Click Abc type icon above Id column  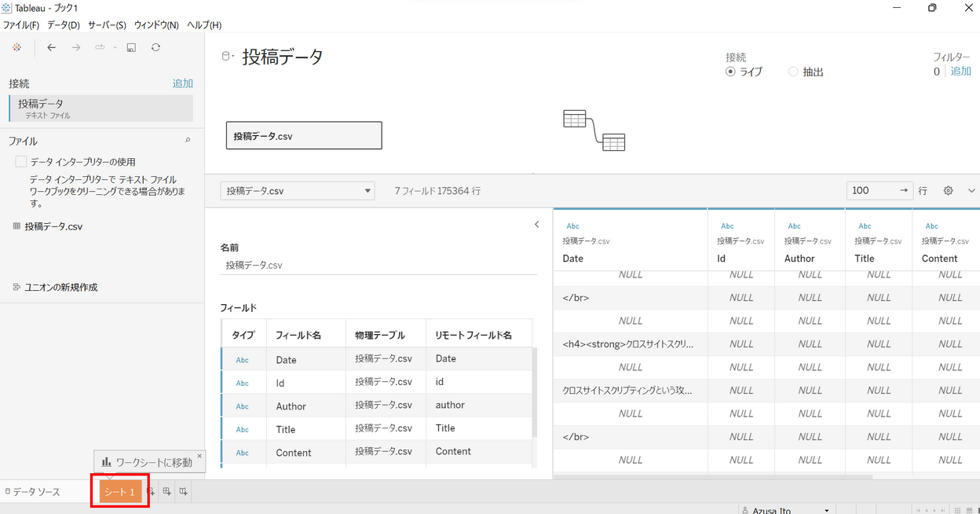tap(727, 226)
